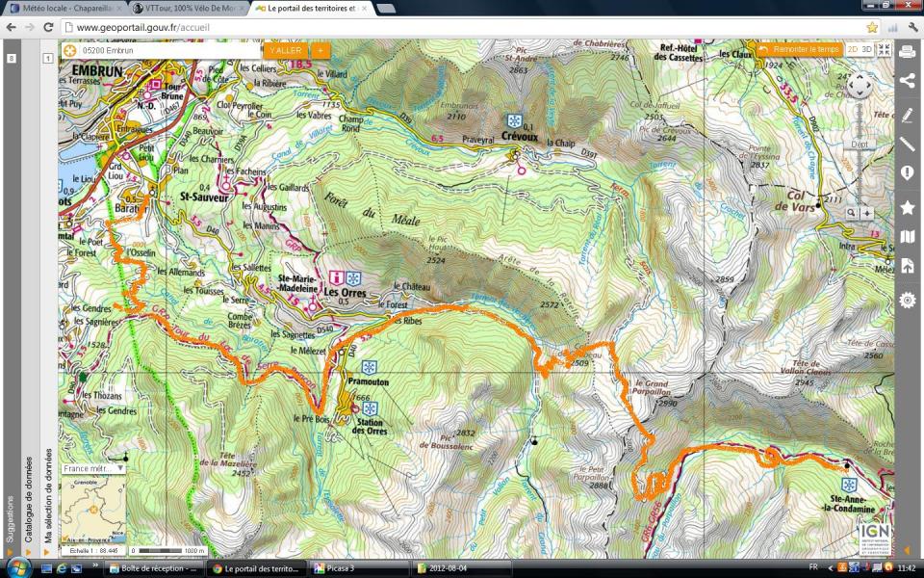The image size is (924, 578).
Task: Select the pencil annotation tool
Action: (908, 115)
